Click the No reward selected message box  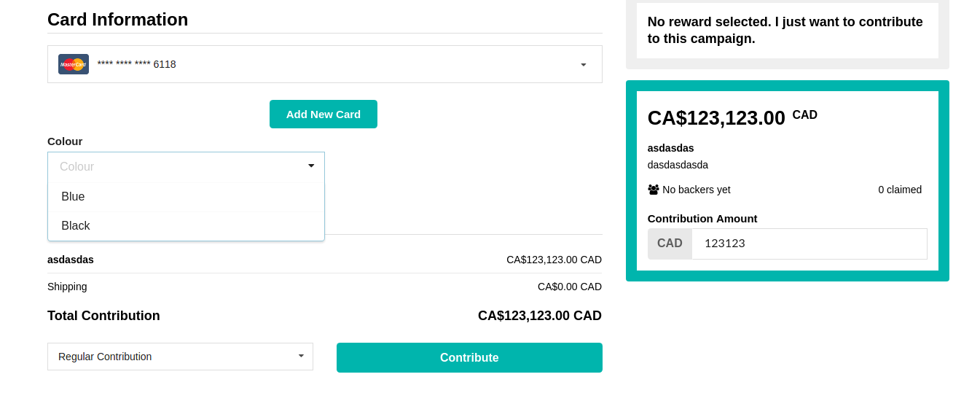pos(787,30)
